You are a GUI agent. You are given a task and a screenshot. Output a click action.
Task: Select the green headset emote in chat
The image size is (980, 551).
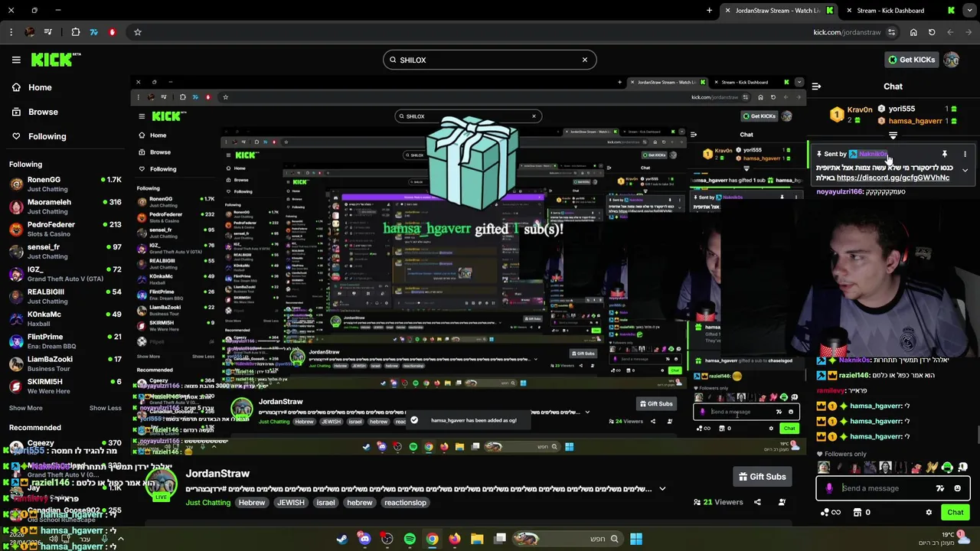pyautogui.click(x=947, y=468)
